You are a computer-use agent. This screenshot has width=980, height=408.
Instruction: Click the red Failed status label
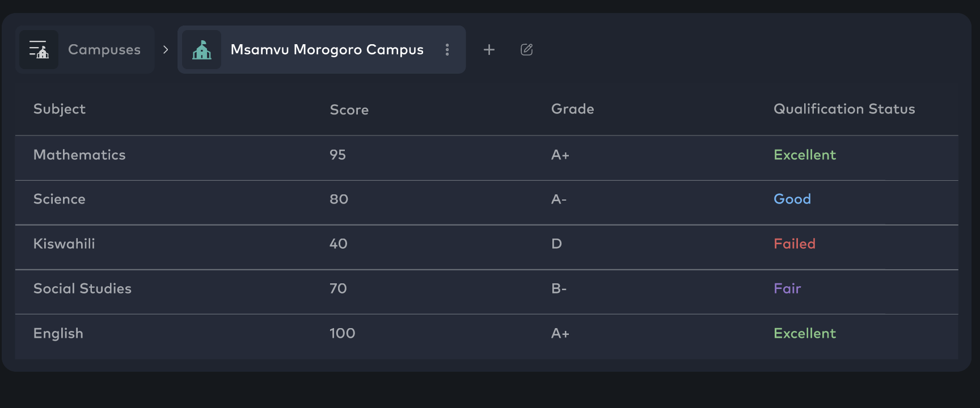(x=795, y=244)
